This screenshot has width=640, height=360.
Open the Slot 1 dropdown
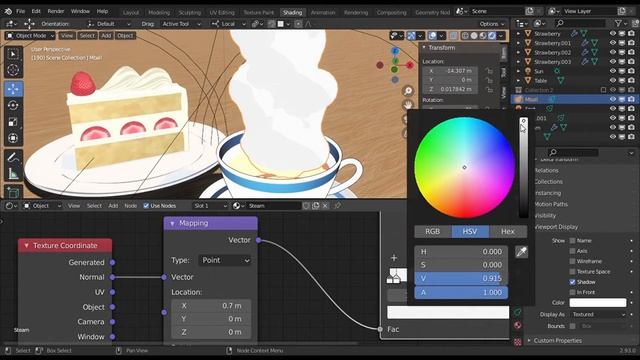click(x=210, y=206)
